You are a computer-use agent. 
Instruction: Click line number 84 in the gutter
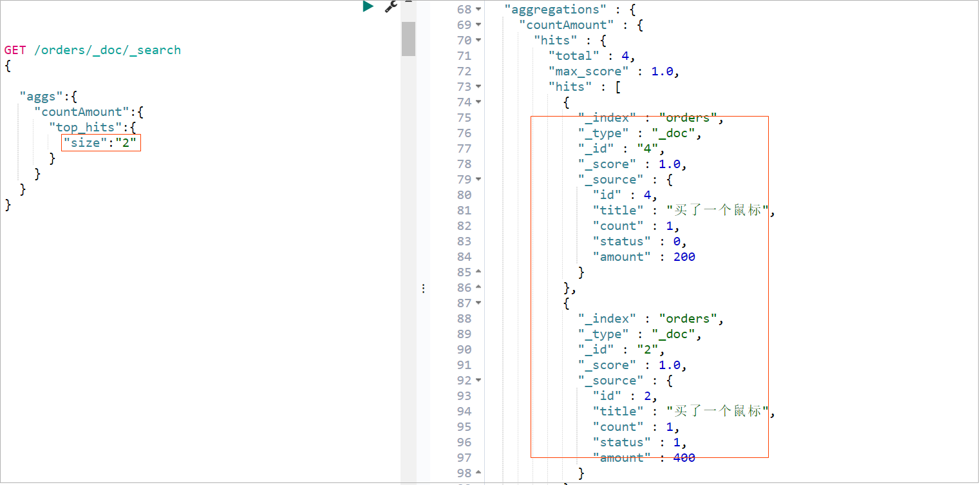pyautogui.click(x=464, y=257)
